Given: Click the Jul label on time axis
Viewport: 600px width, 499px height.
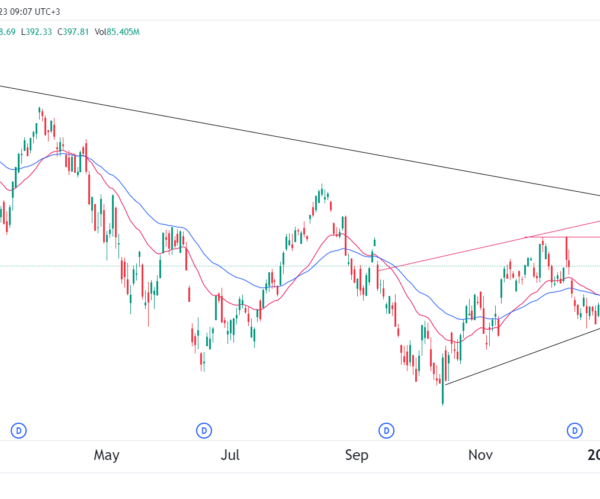Looking at the screenshot, I should [x=231, y=456].
